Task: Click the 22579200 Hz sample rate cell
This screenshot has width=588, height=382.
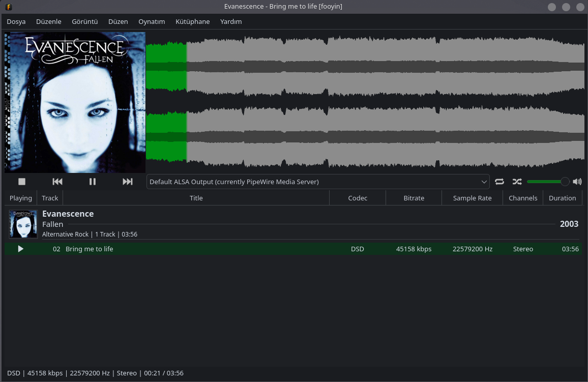Action: tap(473, 249)
